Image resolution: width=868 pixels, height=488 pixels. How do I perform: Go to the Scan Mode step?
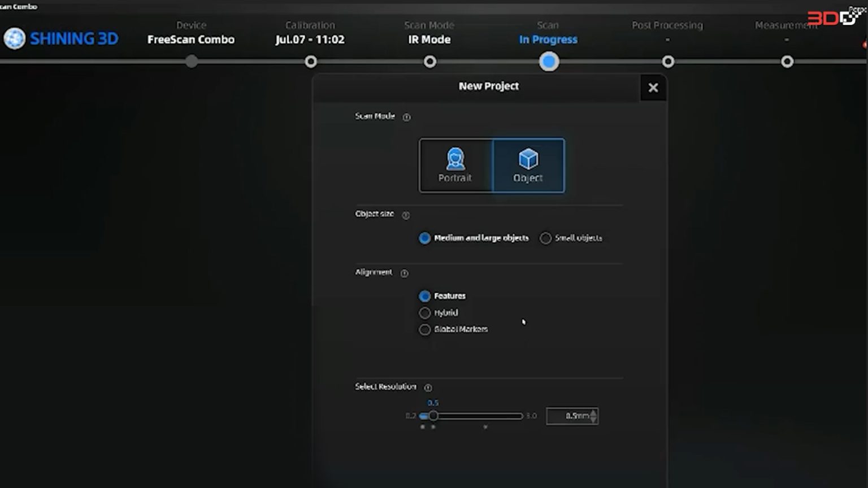click(429, 62)
